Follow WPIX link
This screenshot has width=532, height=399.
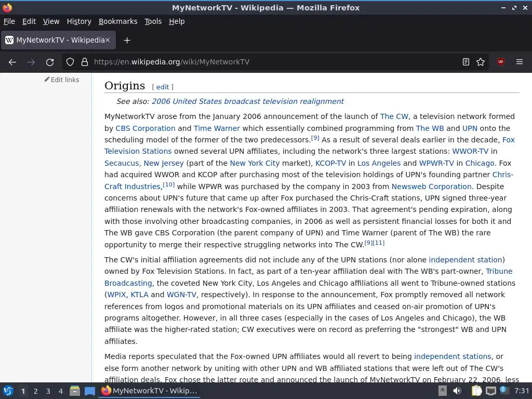point(117,295)
